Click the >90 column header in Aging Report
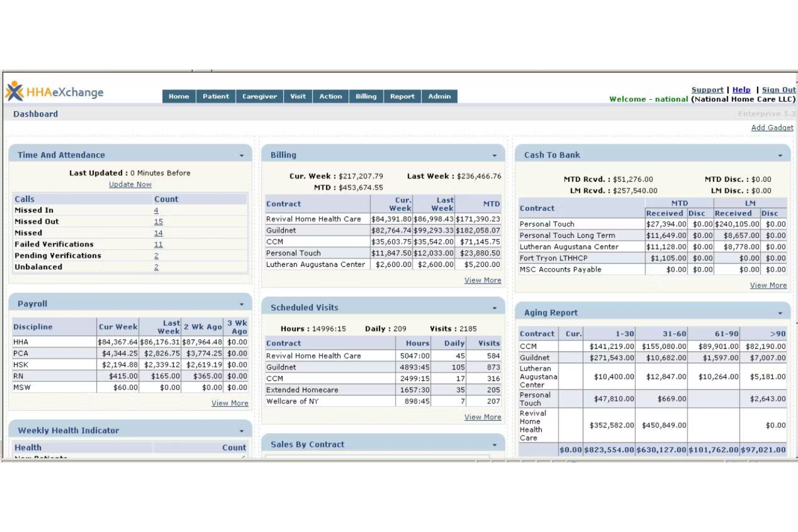798x532 pixels. (778, 334)
